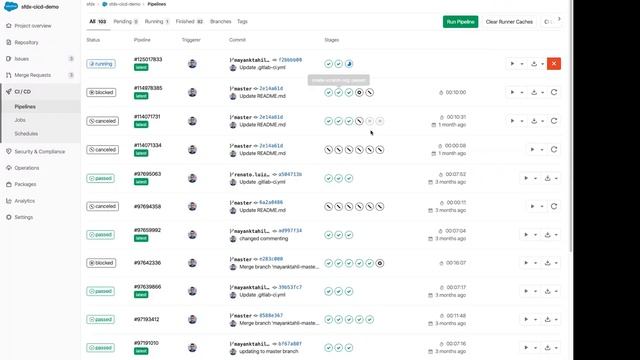This screenshot has width=640, height=360.
Task: Retry canceled pipeline #114071334
Action: pos(554,149)
